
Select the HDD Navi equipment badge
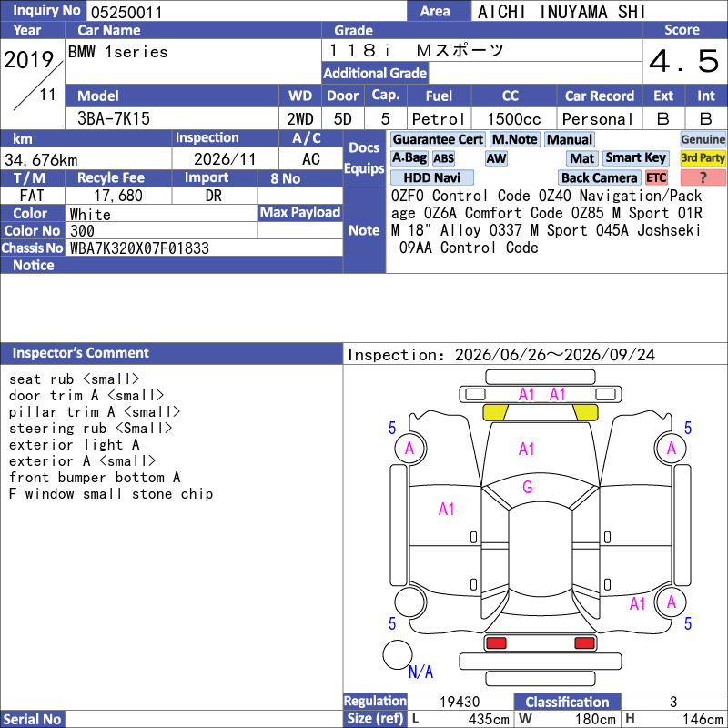tap(431, 177)
